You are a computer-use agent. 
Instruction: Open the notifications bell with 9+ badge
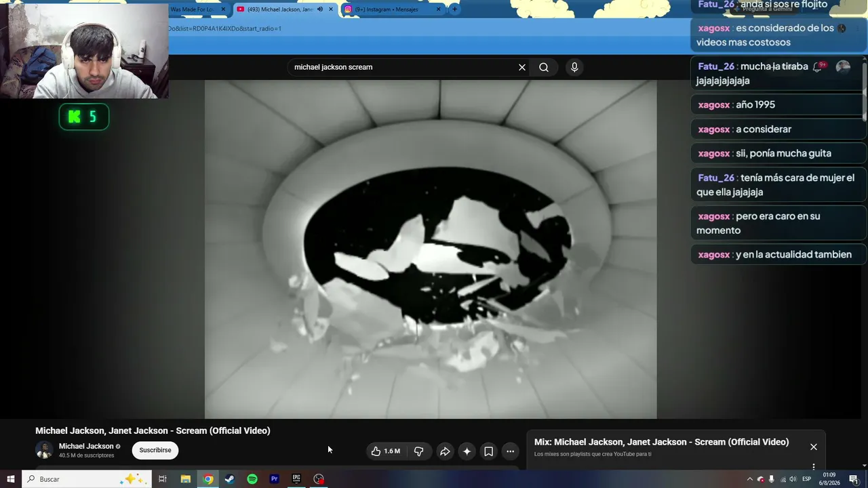click(x=818, y=66)
